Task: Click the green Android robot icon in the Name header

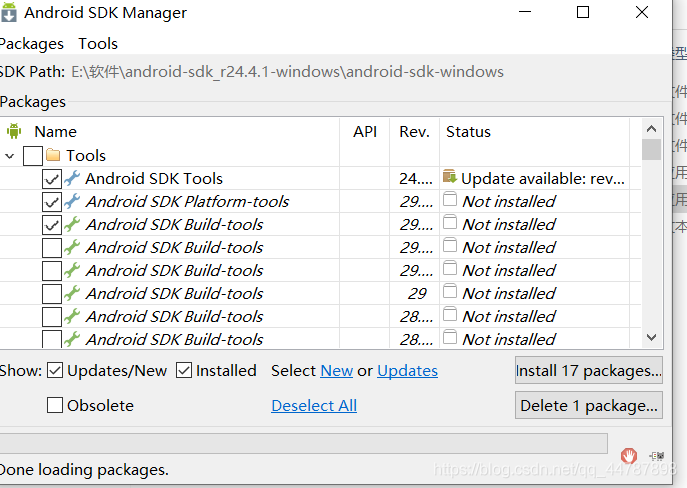Action: tap(14, 131)
